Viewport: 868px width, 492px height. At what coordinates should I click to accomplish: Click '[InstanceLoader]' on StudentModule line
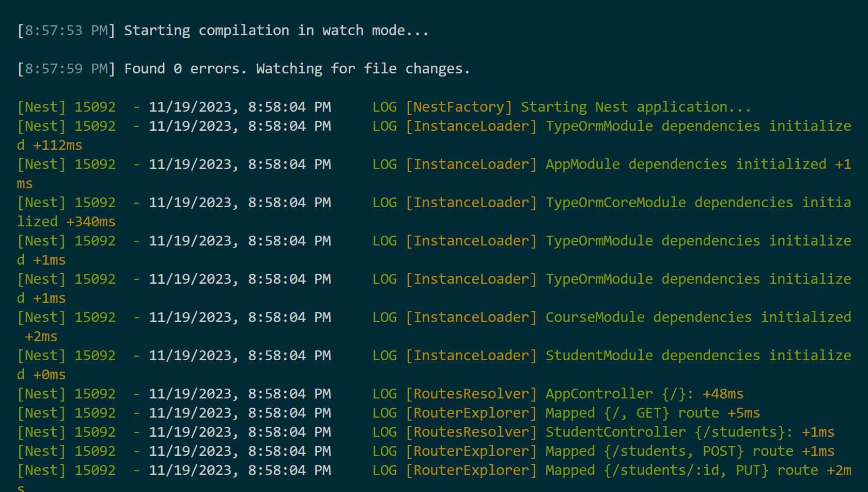click(471, 356)
